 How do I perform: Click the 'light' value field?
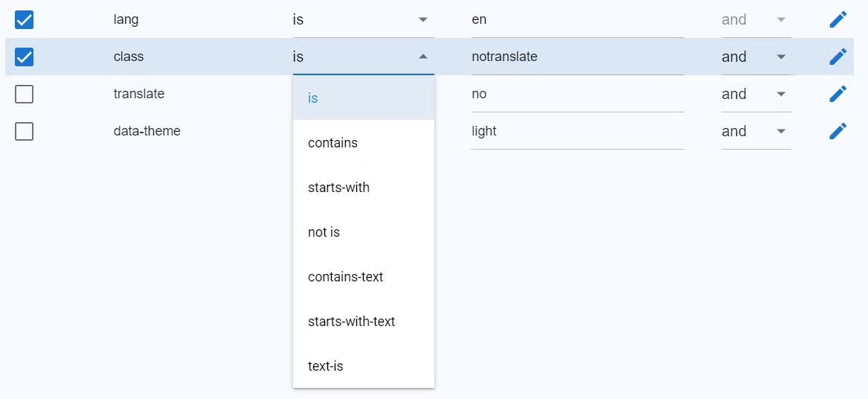pos(577,131)
